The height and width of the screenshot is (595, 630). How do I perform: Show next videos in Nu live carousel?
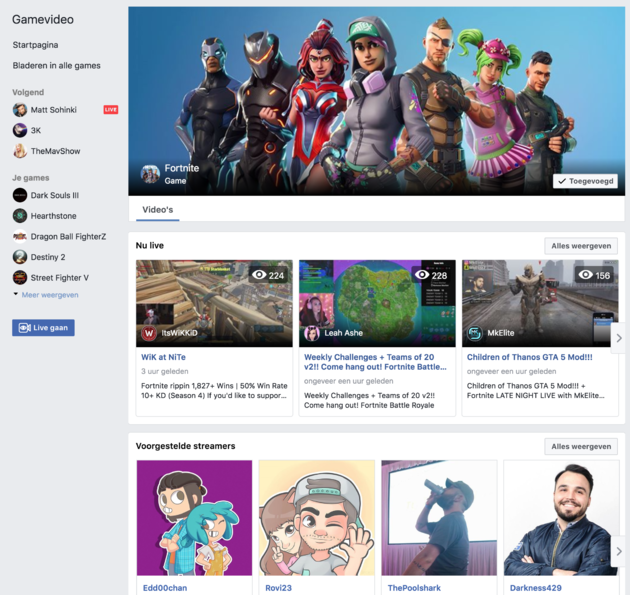pyautogui.click(x=619, y=338)
